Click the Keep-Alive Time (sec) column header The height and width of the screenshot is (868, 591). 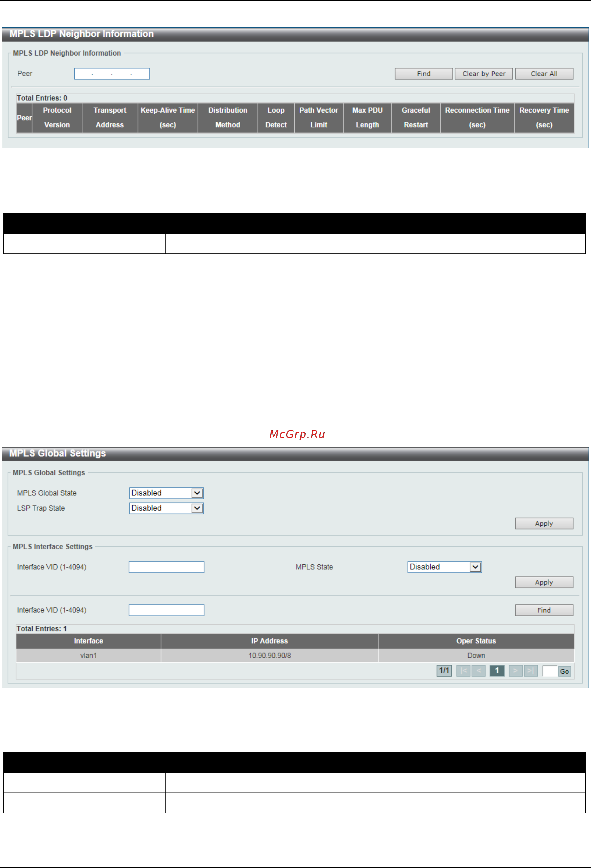point(168,118)
